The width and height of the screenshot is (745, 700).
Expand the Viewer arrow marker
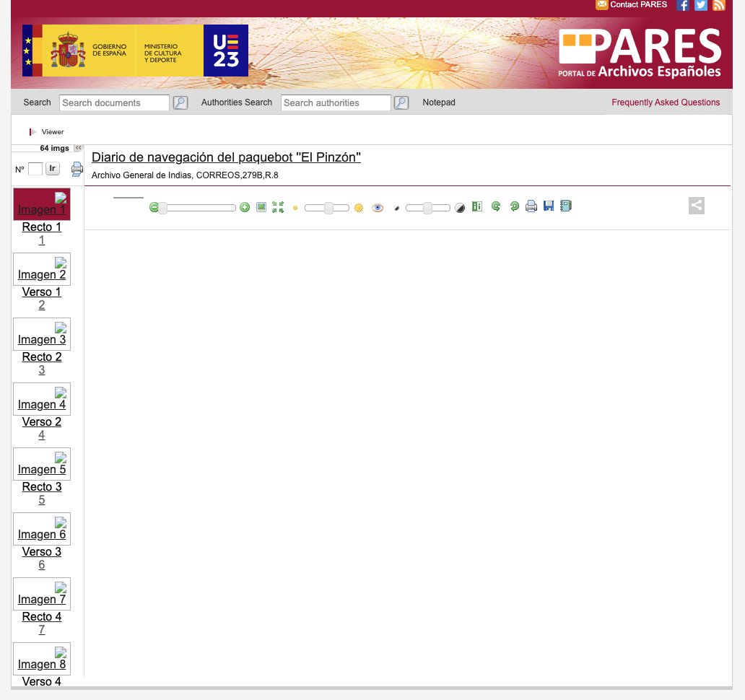tap(32, 131)
